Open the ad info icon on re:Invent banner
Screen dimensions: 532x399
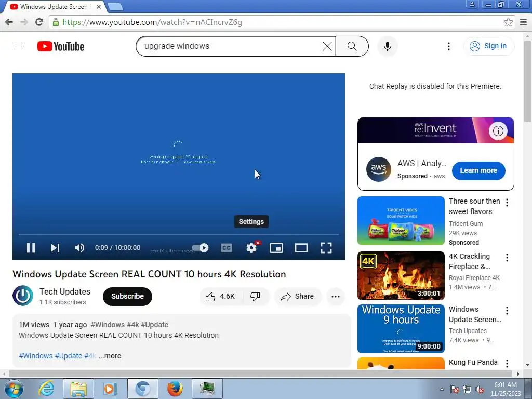pyautogui.click(x=498, y=131)
